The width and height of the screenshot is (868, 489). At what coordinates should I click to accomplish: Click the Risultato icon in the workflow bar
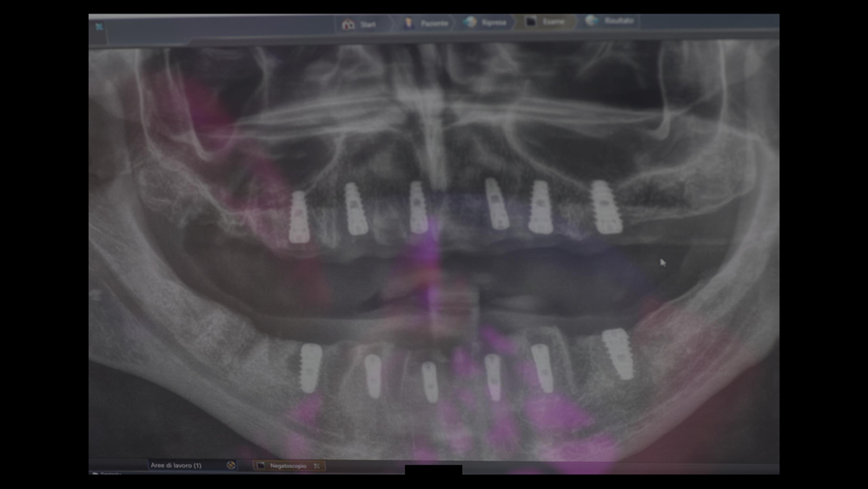pos(593,21)
